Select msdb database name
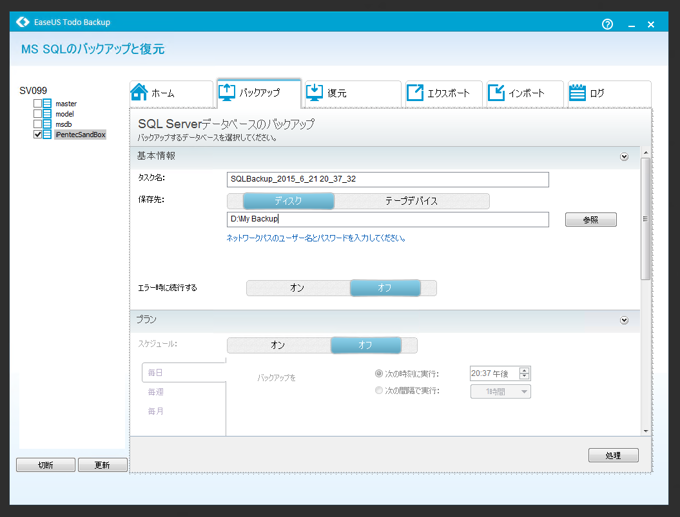 pyautogui.click(x=63, y=124)
